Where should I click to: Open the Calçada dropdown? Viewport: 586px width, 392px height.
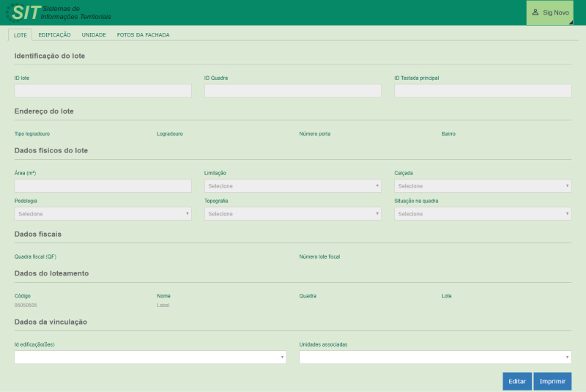pyautogui.click(x=482, y=186)
